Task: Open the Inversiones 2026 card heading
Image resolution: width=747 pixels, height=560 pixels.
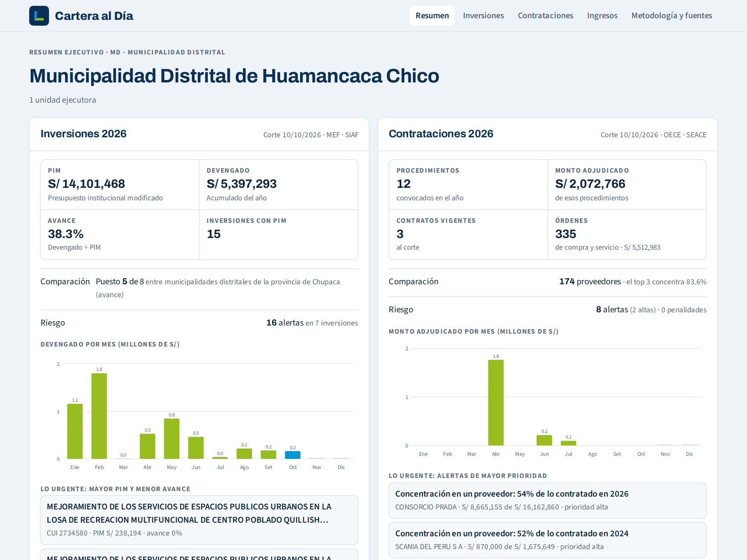Action: pyautogui.click(x=83, y=134)
